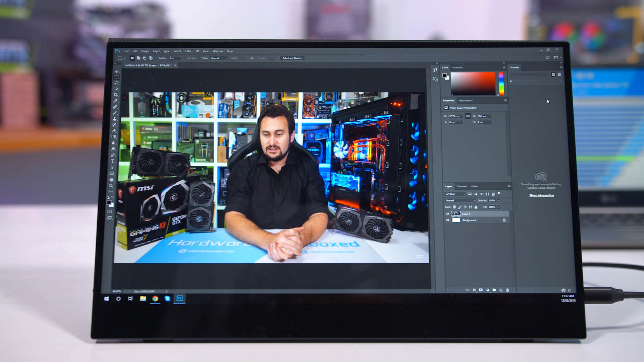Open the Style dropdown in options bar
Viewport: 644px width, 362px height.
(219, 58)
